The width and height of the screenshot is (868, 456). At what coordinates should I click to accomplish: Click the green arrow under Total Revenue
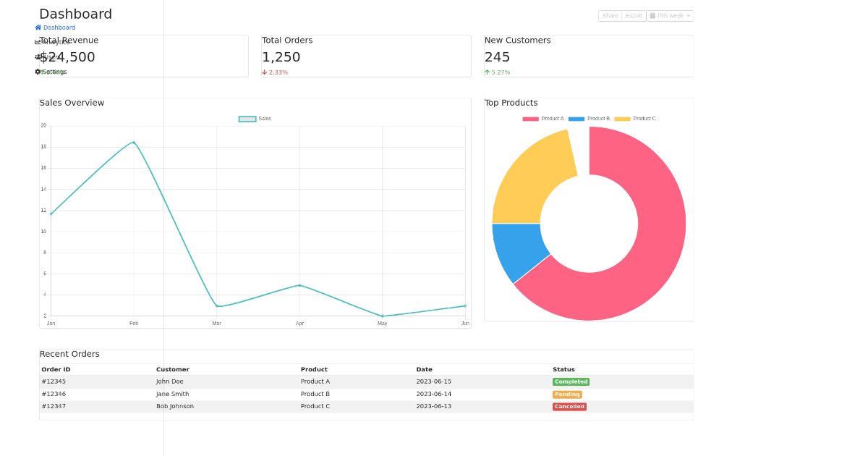point(42,72)
